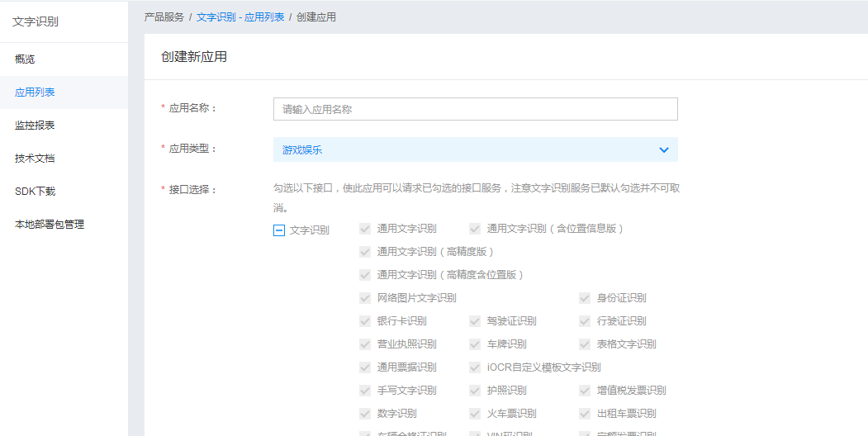Click the 文字识别 sidebar heading

click(36, 22)
